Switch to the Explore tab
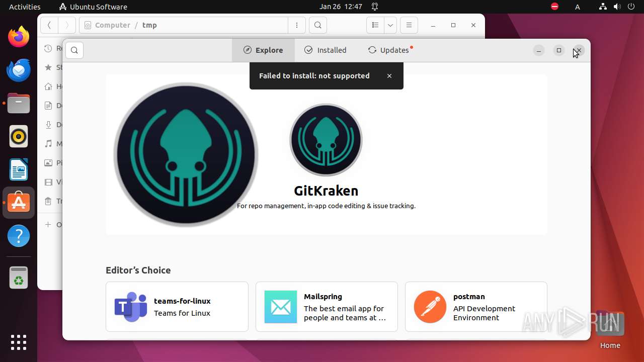Viewport: 644px width, 362px height. (263, 50)
